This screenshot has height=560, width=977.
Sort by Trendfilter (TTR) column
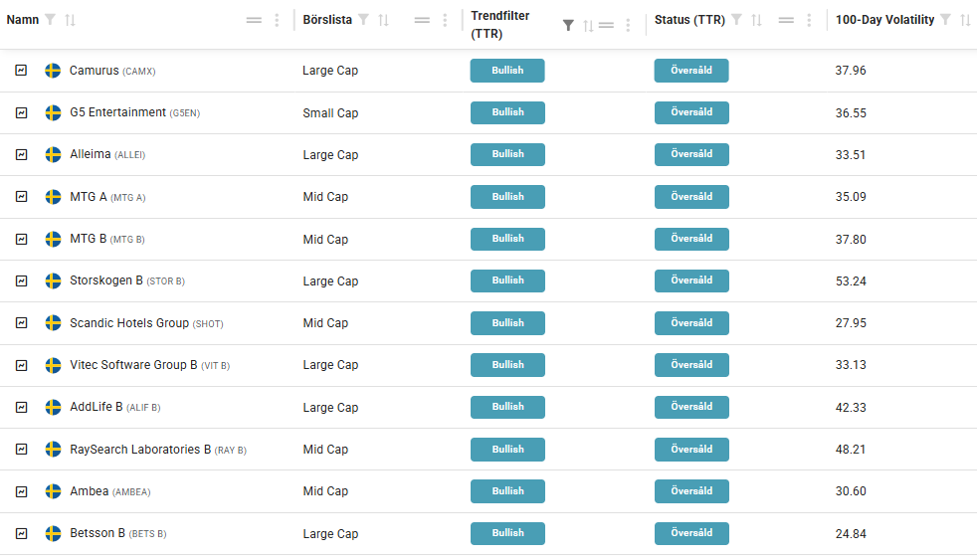(x=588, y=26)
